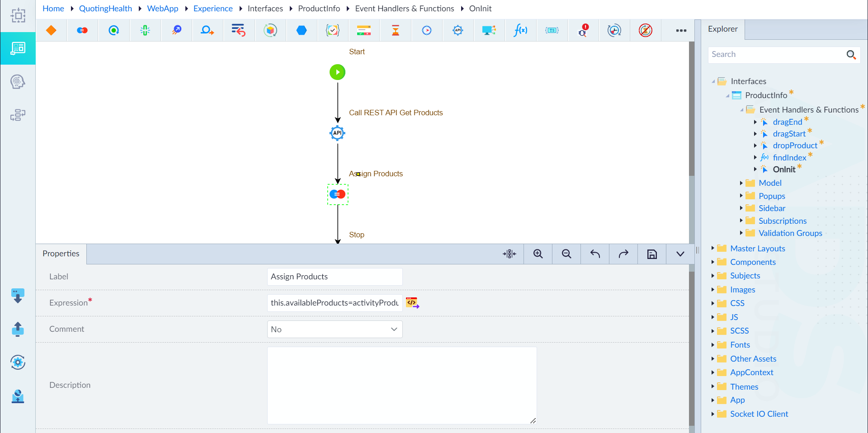Image resolution: width=868 pixels, height=433 pixels.
Task: Click the fit-to-center alignment icon
Action: point(509,254)
